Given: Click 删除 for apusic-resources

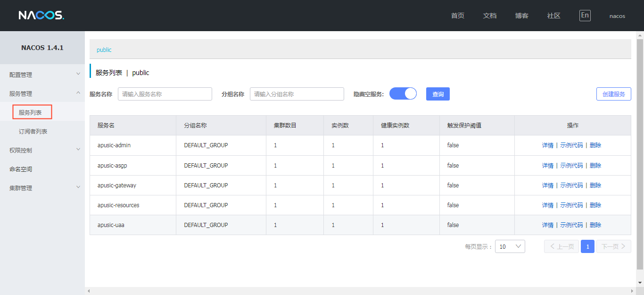Looking at the screenshot, I should 595,205.
